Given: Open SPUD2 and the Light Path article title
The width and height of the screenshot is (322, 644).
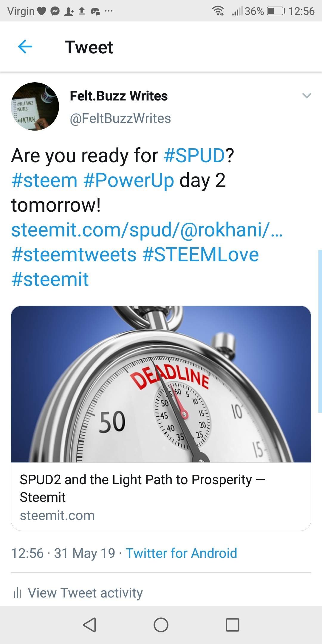Looking at the screenshot, I should point(142,488).
